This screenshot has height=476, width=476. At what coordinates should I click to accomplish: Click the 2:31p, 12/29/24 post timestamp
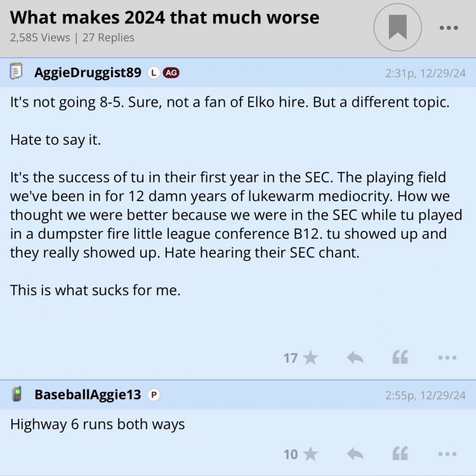[x=425, y=73]
